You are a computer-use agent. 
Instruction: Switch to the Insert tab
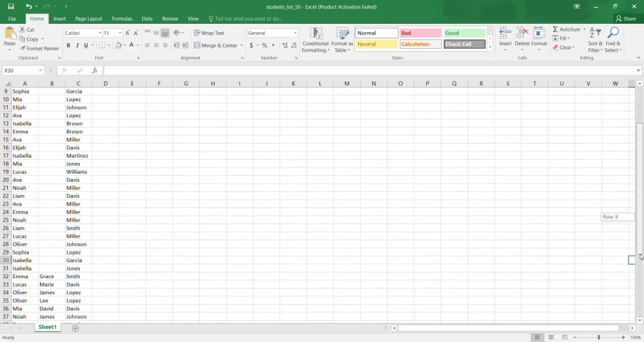pos(59,19)
